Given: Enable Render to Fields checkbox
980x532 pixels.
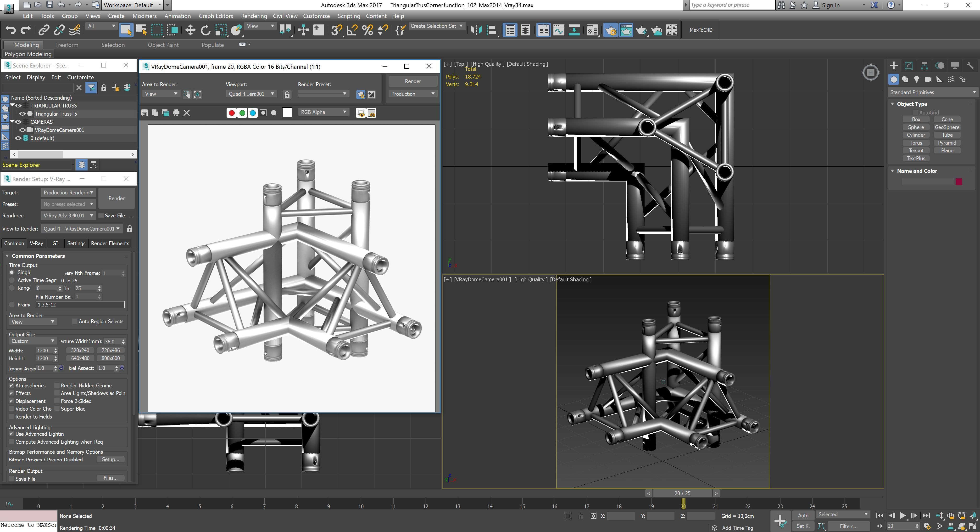Looking at the screenshot, I should tap(11, 417).
